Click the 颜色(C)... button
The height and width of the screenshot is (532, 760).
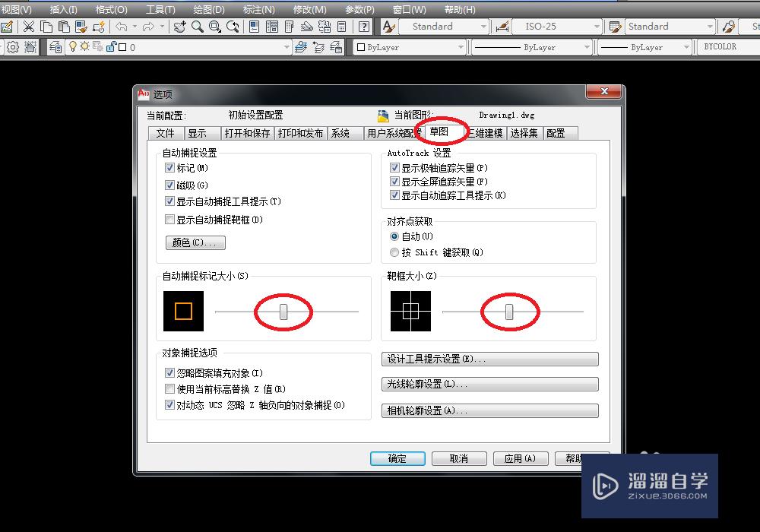coord(195,243)
